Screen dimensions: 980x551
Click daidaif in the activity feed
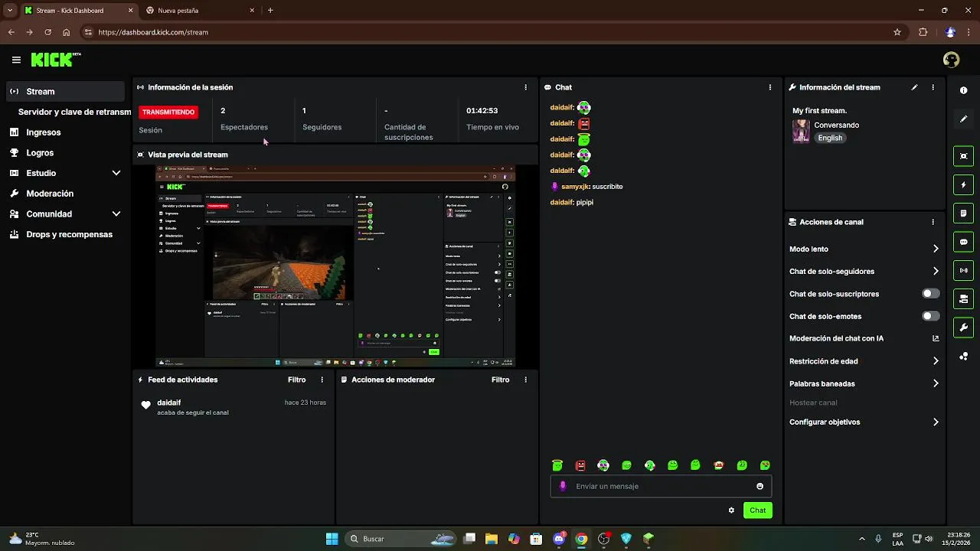coord(168,403)
